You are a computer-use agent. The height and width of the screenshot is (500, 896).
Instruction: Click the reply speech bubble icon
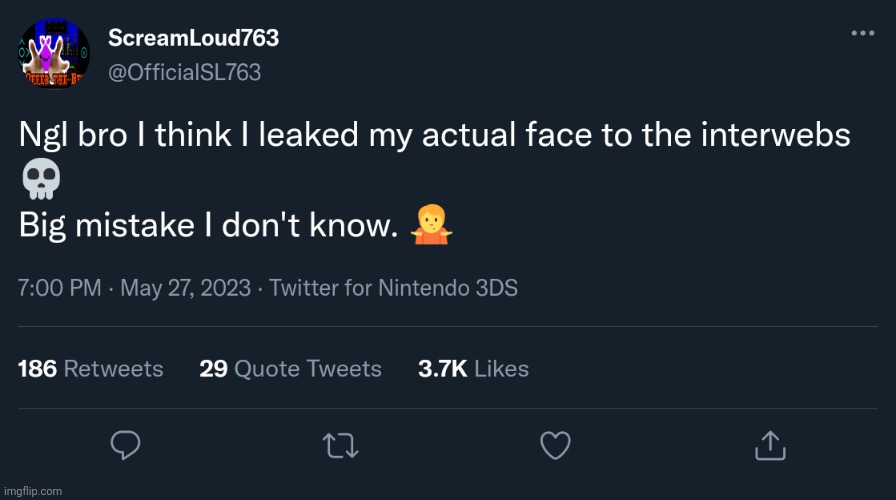[x=124, y=444]
